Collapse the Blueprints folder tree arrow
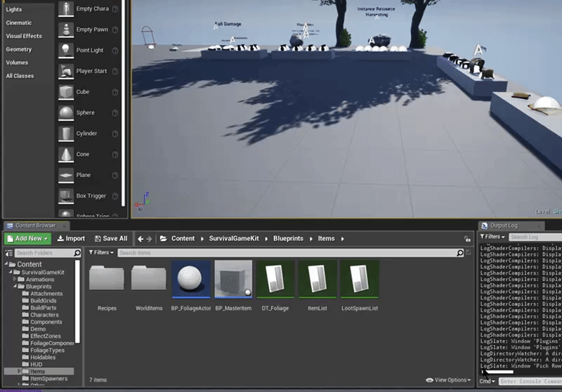Screen dimensions: 562x392 pos(15,287)
